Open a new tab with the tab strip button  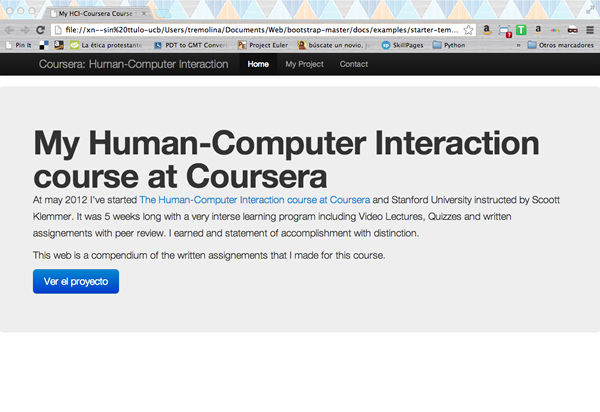163,14
